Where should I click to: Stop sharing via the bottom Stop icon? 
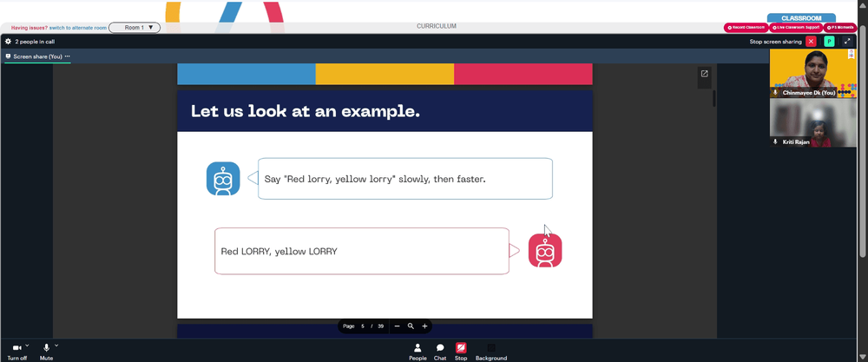461,351
